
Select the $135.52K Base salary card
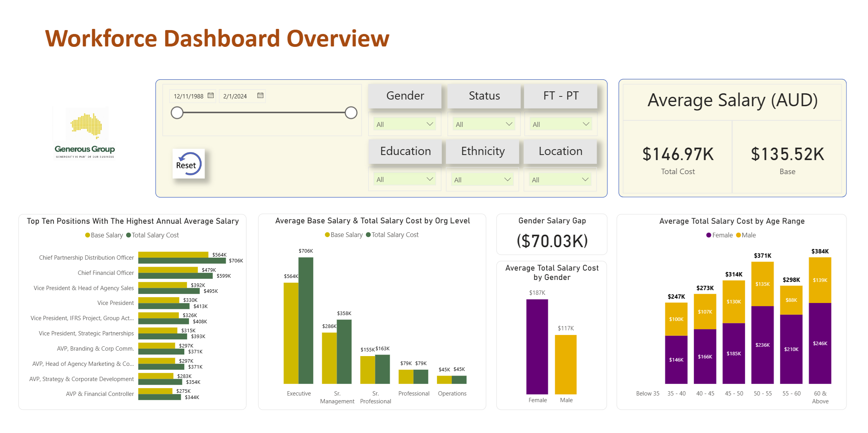tap(787, 157)
